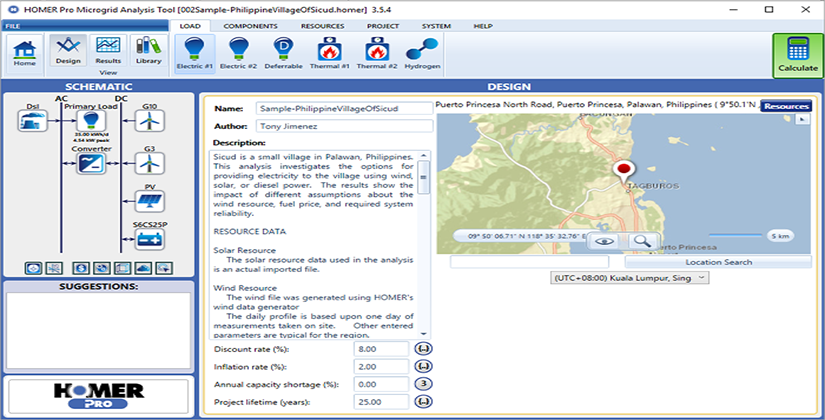This screenshot has width=825, height=420.
Task: Click the Calculate button
Action: 796,55
